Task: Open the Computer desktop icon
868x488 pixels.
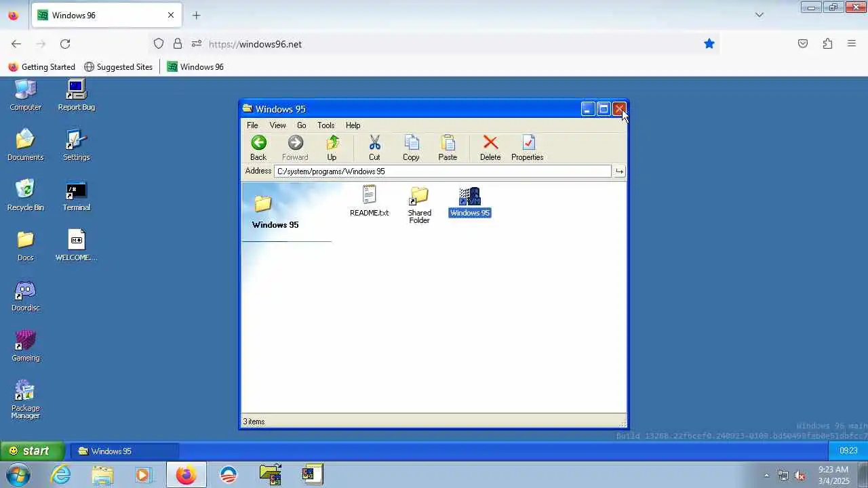Action: pos(25,95)
